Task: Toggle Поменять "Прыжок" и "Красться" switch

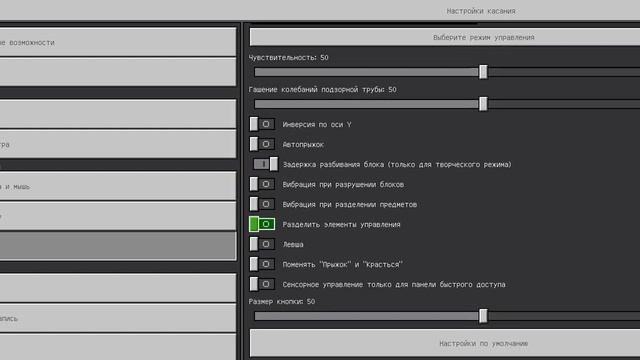Action: (x=262, y=264)
